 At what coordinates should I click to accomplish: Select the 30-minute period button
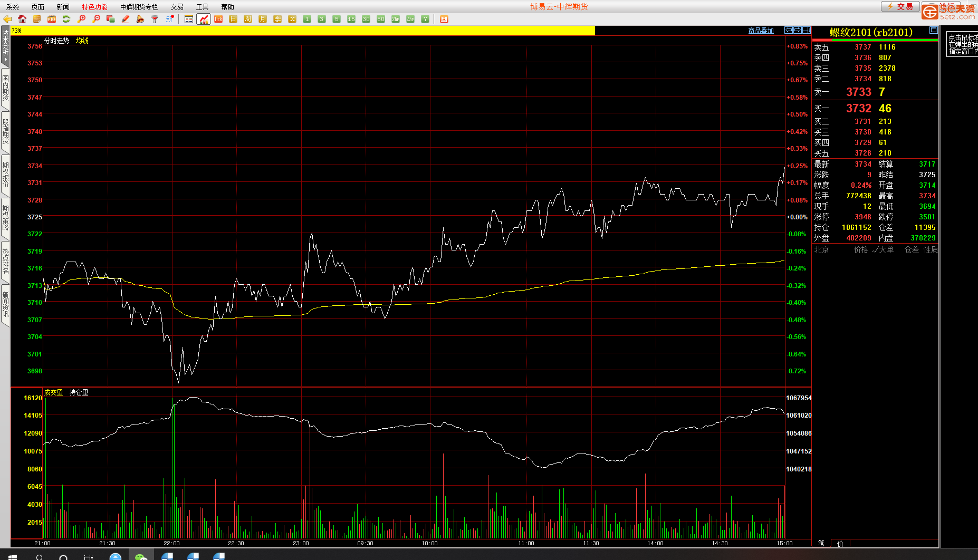point(366,19)
